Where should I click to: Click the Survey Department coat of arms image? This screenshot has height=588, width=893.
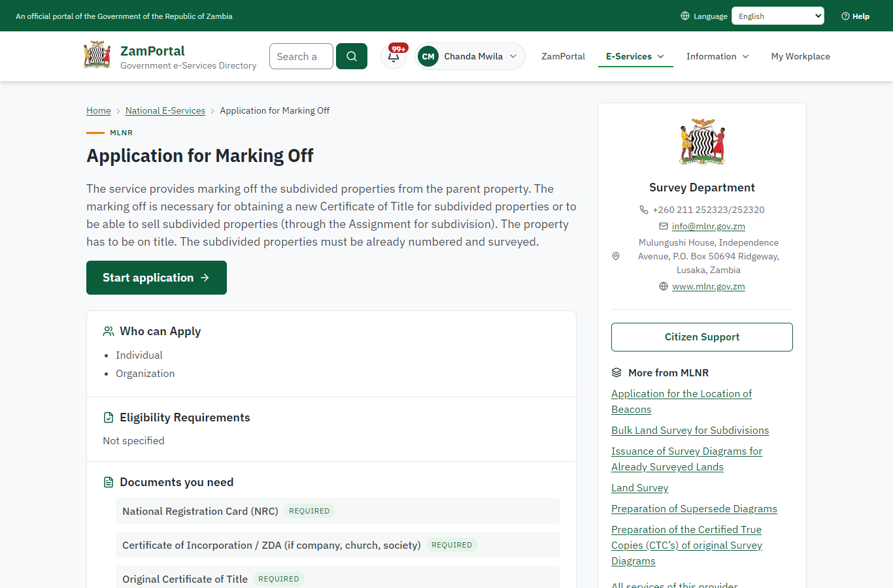[702, 142]
